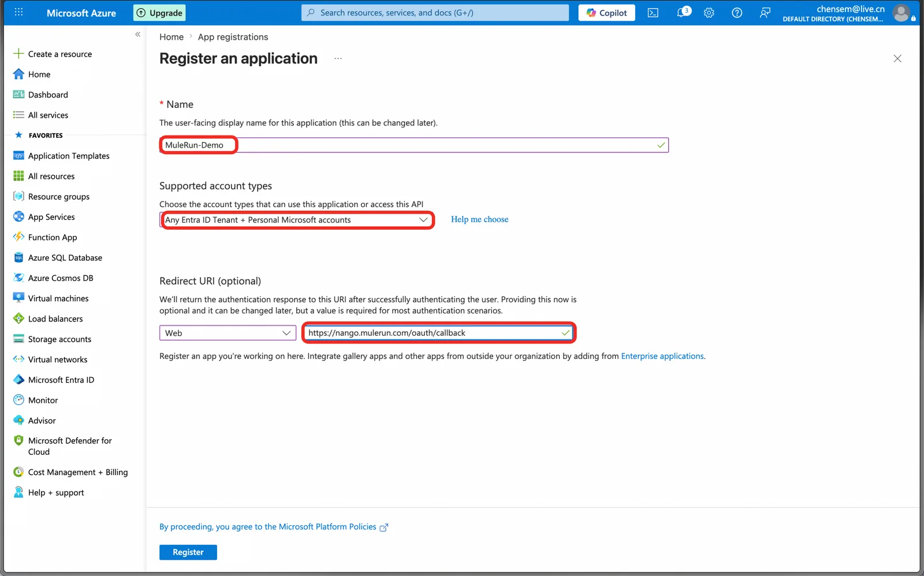Click the Dashboard icon in sidebar
924x576 pixels.
18,94
